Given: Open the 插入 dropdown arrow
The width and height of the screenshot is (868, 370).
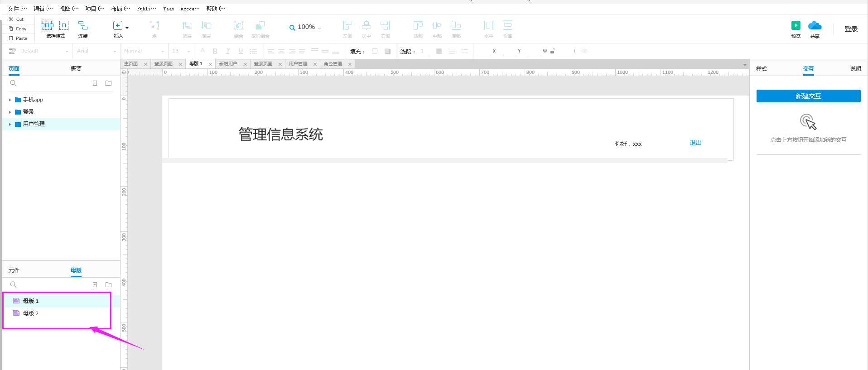Looking at the screenshot, I should click(x=127, y=28).
